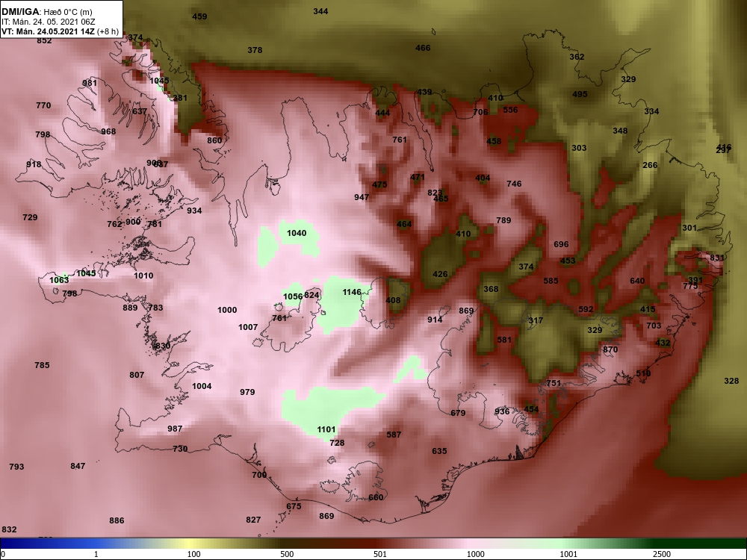Click the map value 700
Image resolution: width=747 pixels, height=560 pixels.
click(259, 475)
